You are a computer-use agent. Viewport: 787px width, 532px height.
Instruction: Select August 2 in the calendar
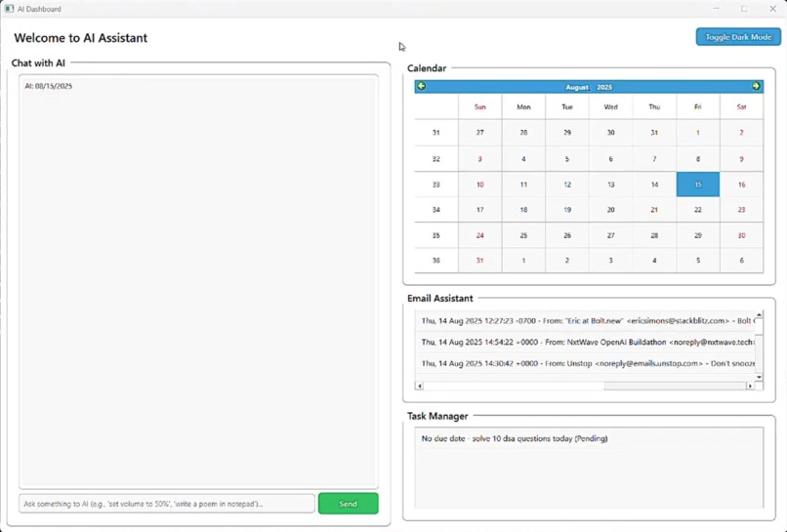(x=741, y=133)
